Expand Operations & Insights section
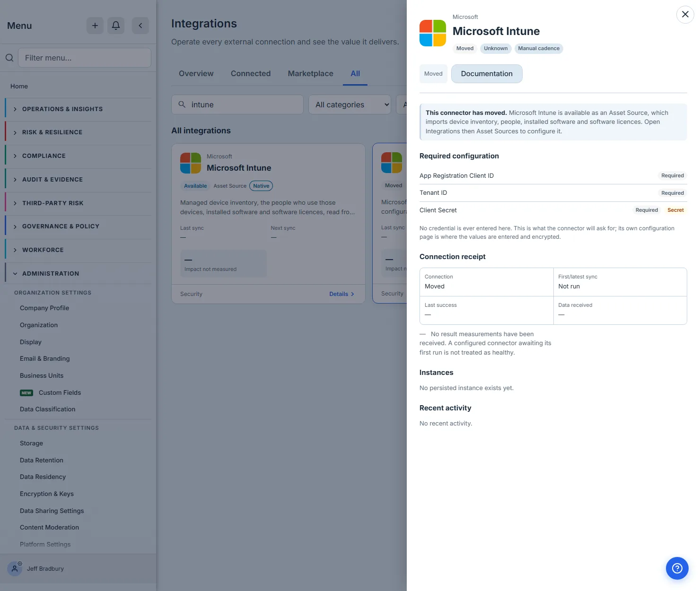Viewport: 700px width, 591px height. [79, 109]
